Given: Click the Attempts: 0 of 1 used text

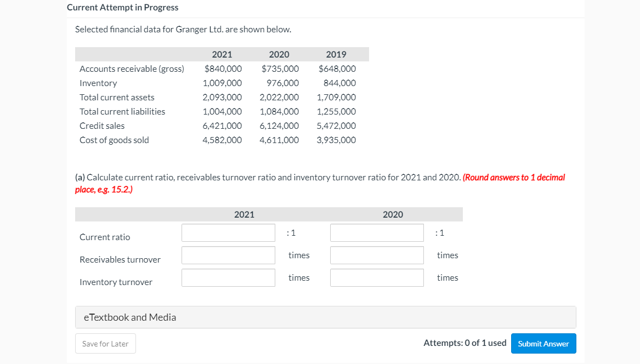Looking at the screenshot, I should click(465, 343).
